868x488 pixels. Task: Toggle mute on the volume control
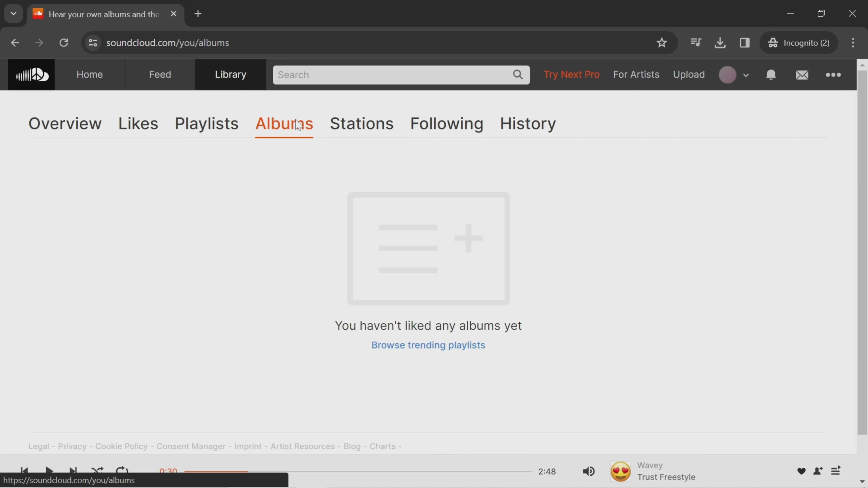pos(589,471)
